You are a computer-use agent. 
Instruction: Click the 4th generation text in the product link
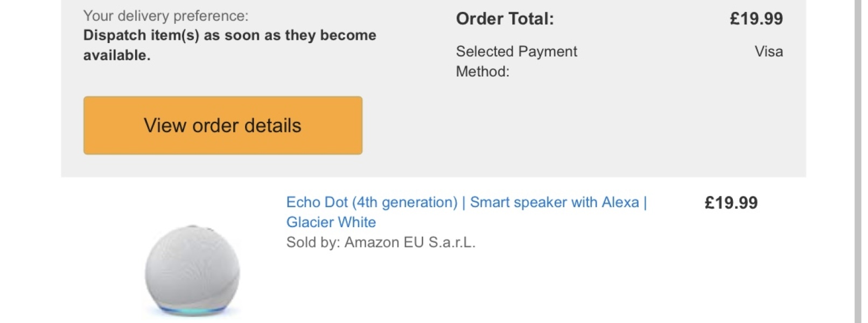(x=404, y=202)
